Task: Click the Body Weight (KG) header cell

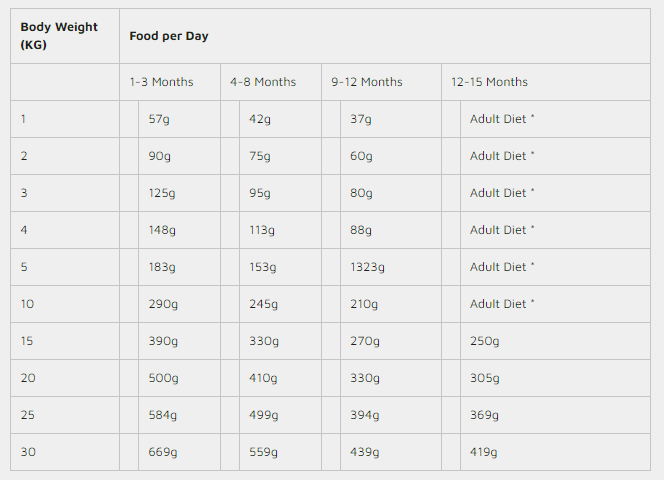Action: click(59, 36)
